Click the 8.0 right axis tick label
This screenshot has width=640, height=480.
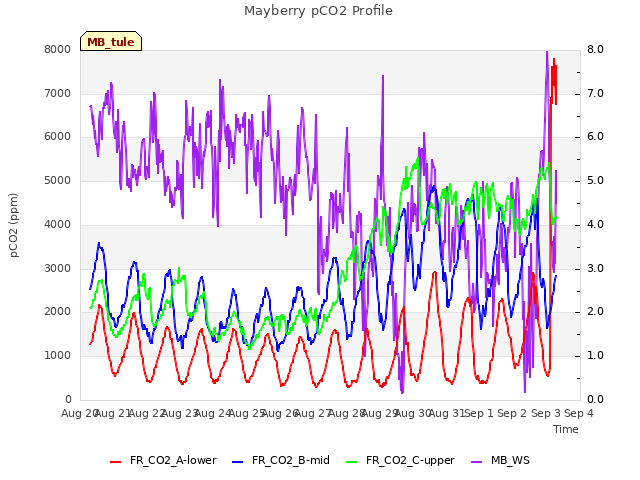coord(595,49)
